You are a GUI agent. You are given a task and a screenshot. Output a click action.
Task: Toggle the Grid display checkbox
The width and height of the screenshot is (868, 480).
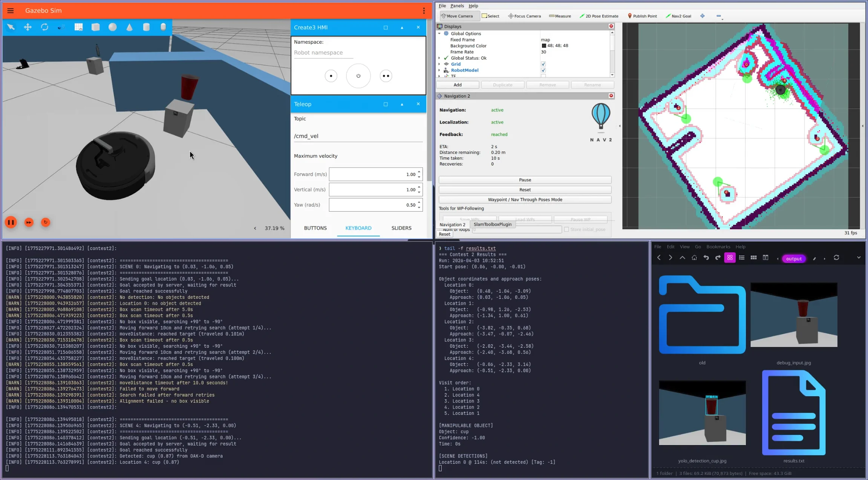543,64
